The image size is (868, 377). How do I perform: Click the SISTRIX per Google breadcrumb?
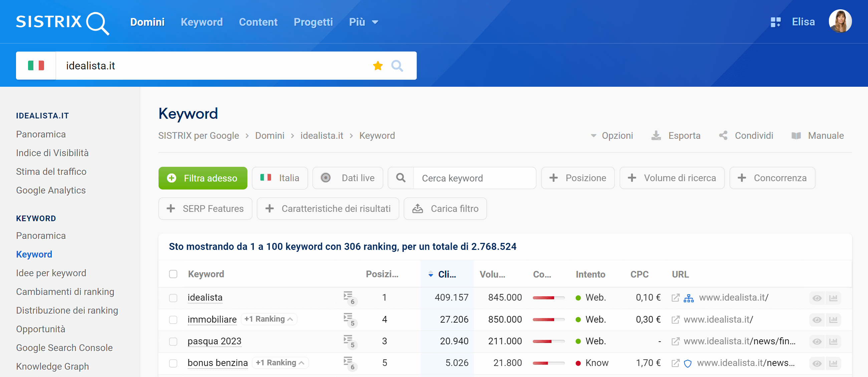[198, 136]
